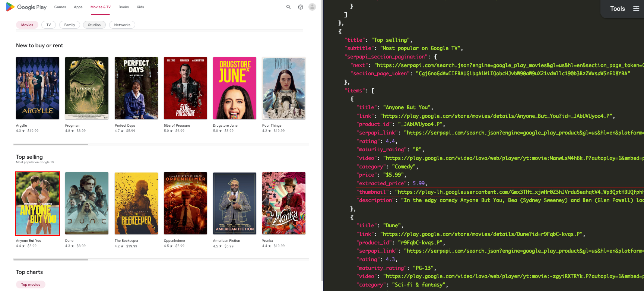Viewport: 644px width, 291px height.
Task: Click the Drugstore June title link
Action: pos(225,126)
